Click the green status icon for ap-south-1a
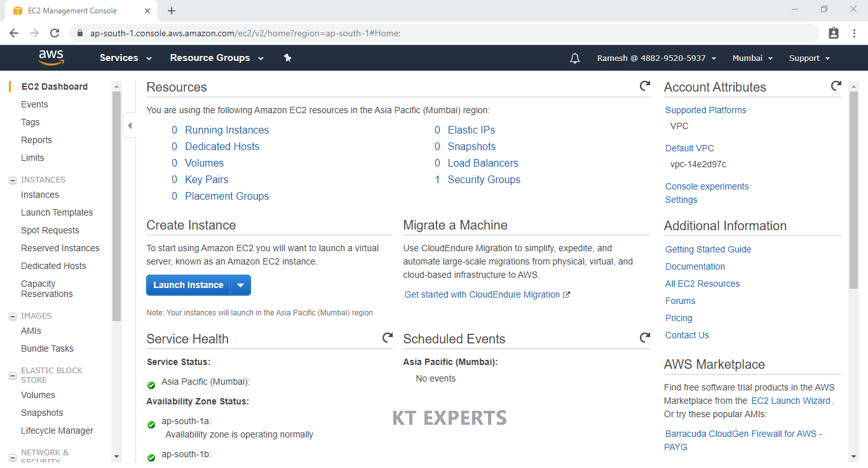This screenshot has width=868, height=468. point(151,425)
